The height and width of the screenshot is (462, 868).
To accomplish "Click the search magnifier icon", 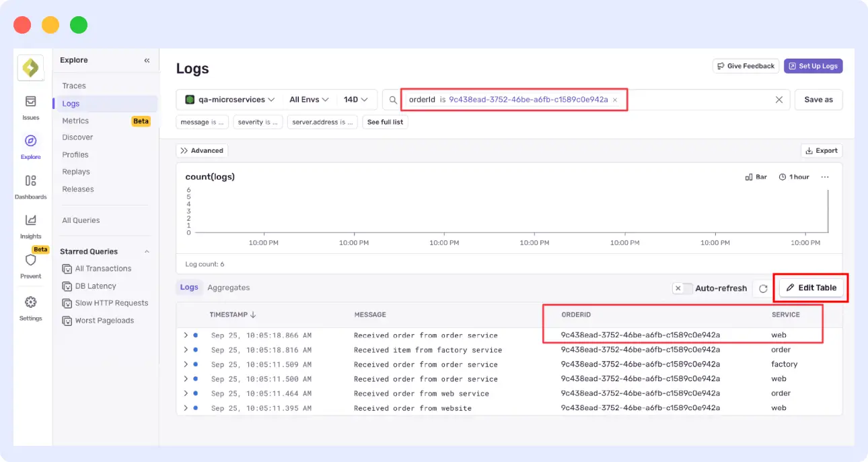I will pos(394,100).
